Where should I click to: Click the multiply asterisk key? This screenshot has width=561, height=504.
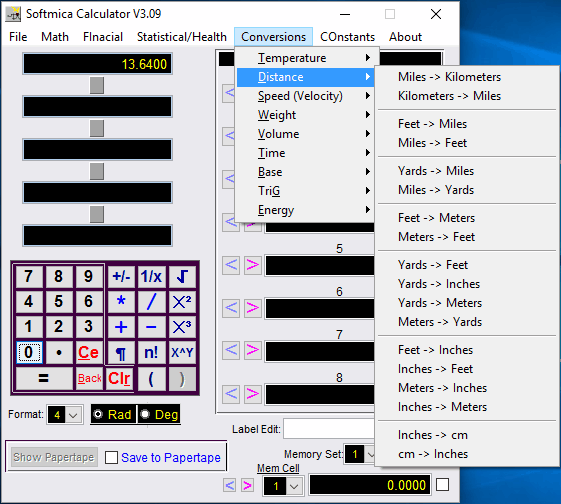(x=121, y=302)
